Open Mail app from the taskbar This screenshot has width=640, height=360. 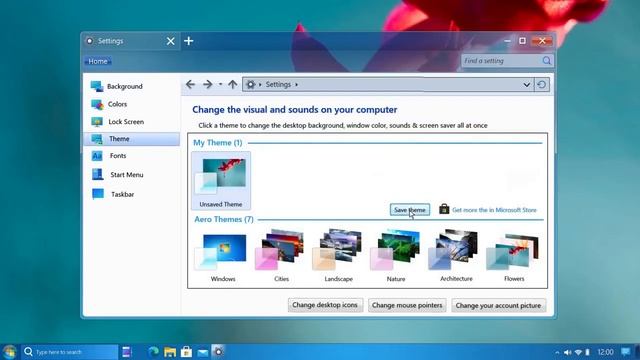(x=202, y=352)
